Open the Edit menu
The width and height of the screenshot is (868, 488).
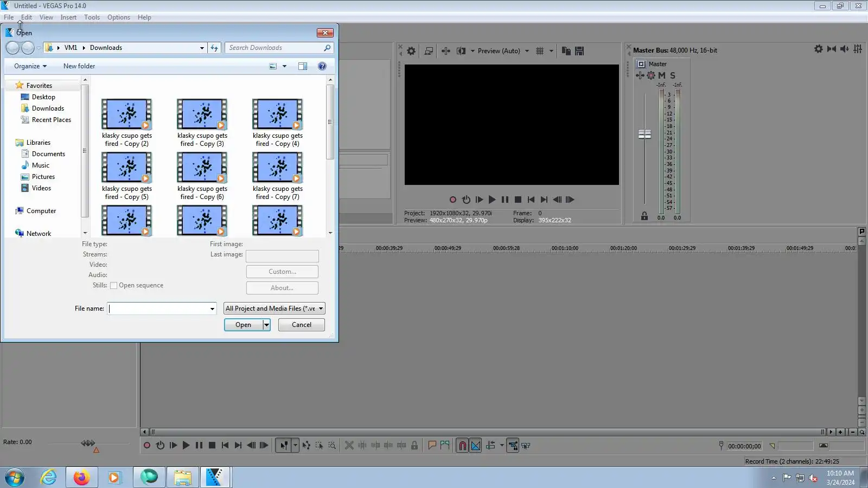point(27,17)
